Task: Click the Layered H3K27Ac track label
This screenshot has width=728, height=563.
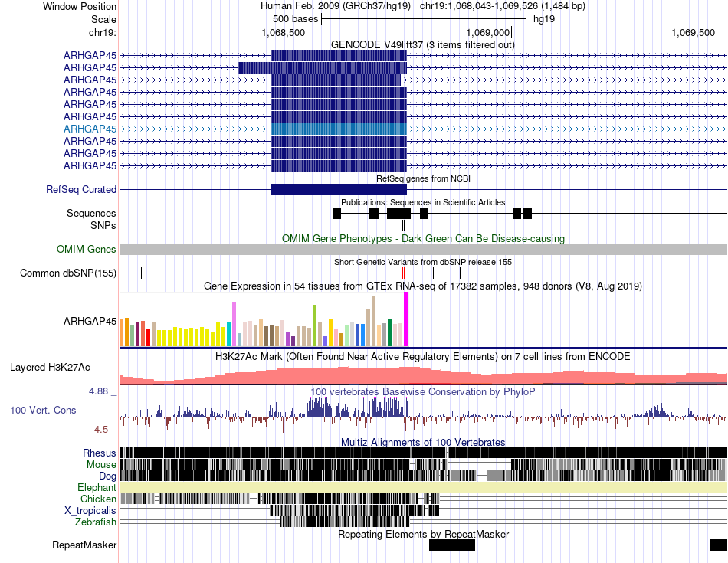Action: tap(50, 368)
